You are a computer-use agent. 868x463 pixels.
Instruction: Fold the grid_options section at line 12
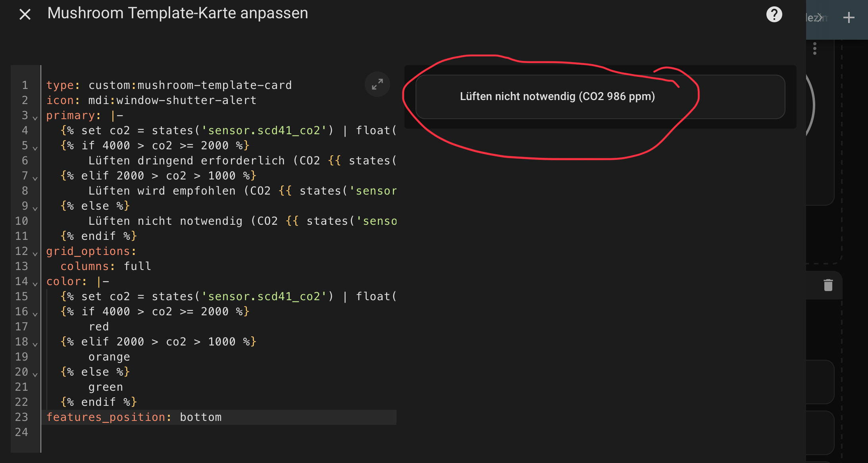point(35,254)
